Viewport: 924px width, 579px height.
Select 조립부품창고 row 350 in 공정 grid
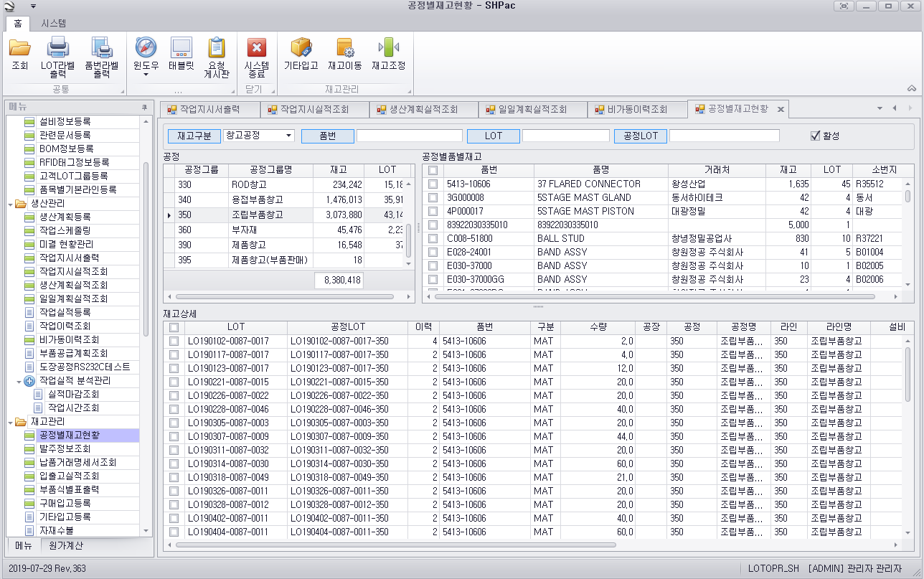tap(289, 215)
